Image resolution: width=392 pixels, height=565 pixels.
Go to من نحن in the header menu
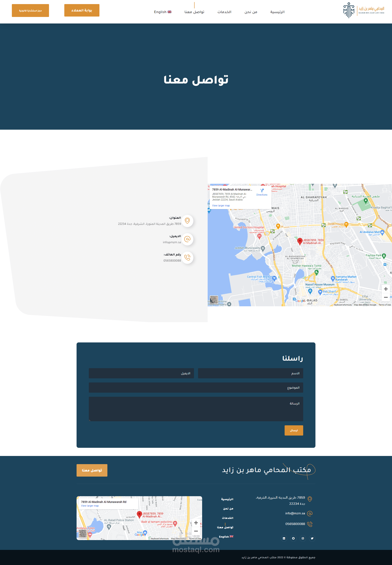click(x=251, y=12)
